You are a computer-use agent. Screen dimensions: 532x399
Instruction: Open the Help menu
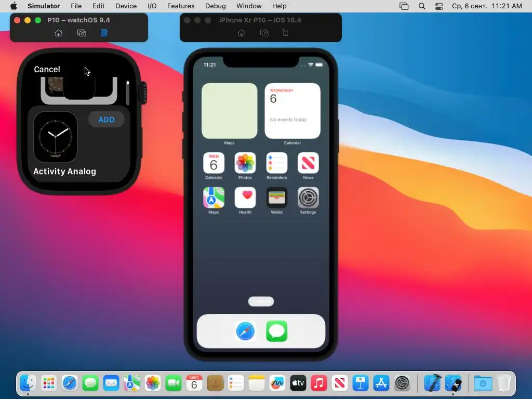tap(279, 6)
